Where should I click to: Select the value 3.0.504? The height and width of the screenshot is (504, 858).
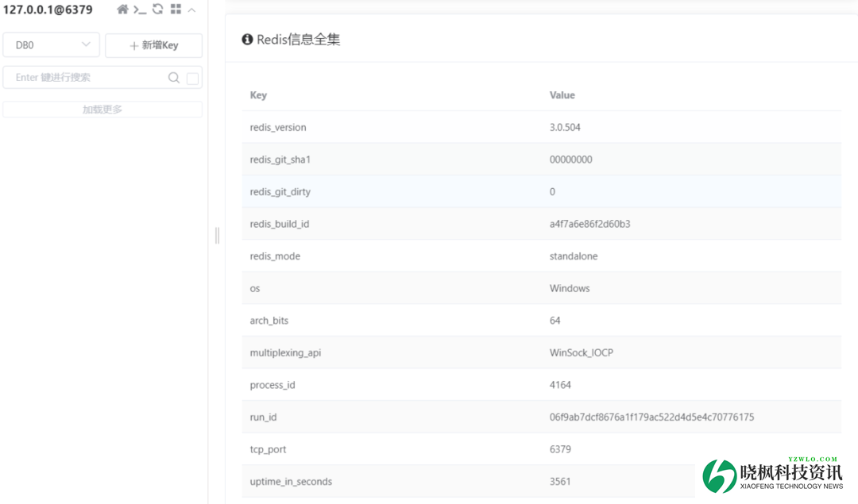coord(565,127)
